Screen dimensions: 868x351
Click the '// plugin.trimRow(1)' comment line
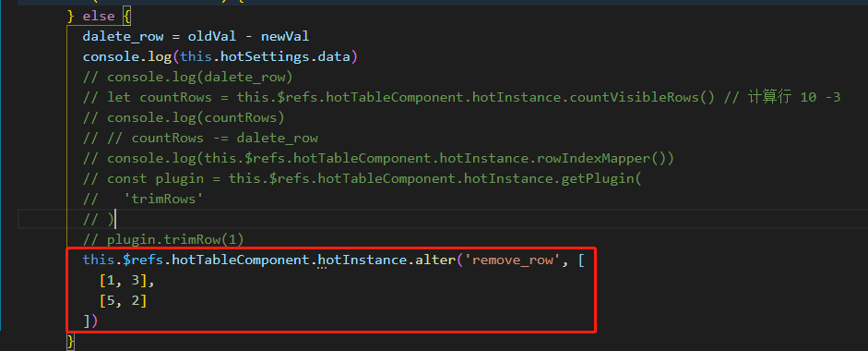[x=163, y=239]
